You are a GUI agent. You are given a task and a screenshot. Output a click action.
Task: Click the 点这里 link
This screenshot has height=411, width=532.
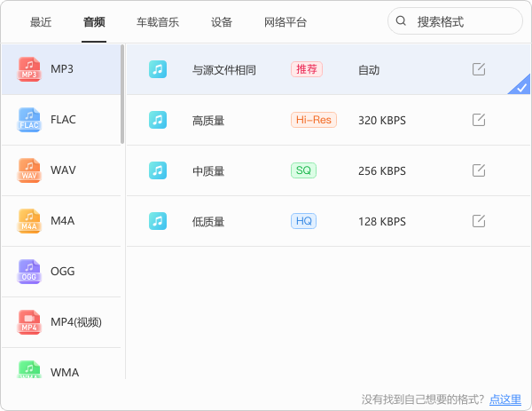tap(505, 399)
